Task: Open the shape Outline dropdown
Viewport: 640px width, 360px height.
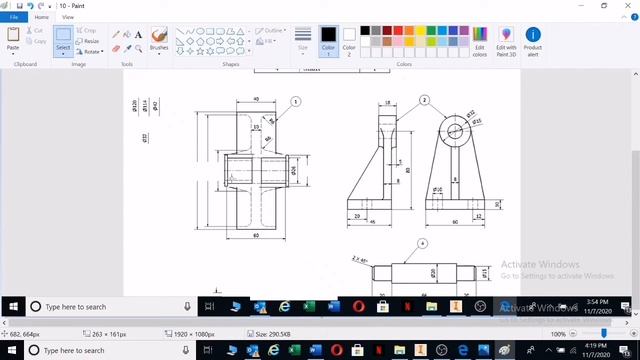Action: (x=271, y=31)
